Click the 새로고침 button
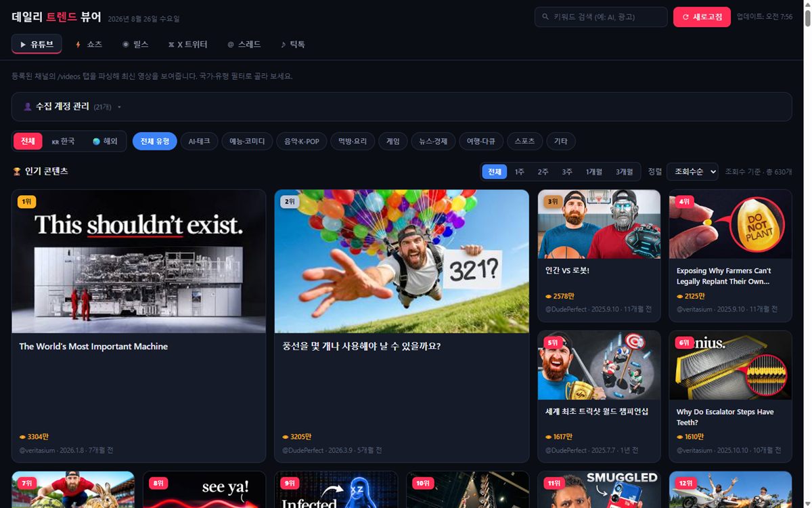The height and width of the screenshot is (508, 812). tap(702, 17)
